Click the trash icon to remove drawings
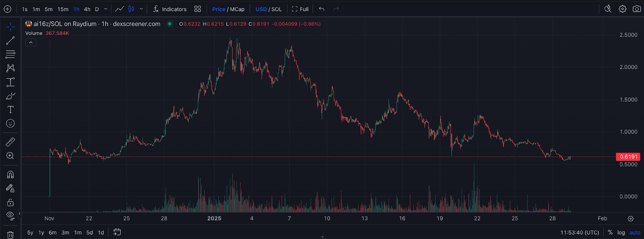644x239 pixels. [10, 235]
